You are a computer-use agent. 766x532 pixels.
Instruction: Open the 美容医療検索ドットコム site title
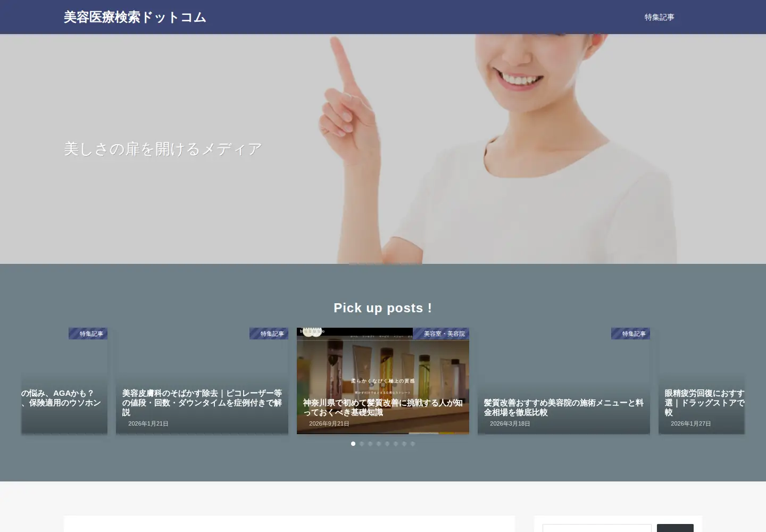tap(135, 17)
